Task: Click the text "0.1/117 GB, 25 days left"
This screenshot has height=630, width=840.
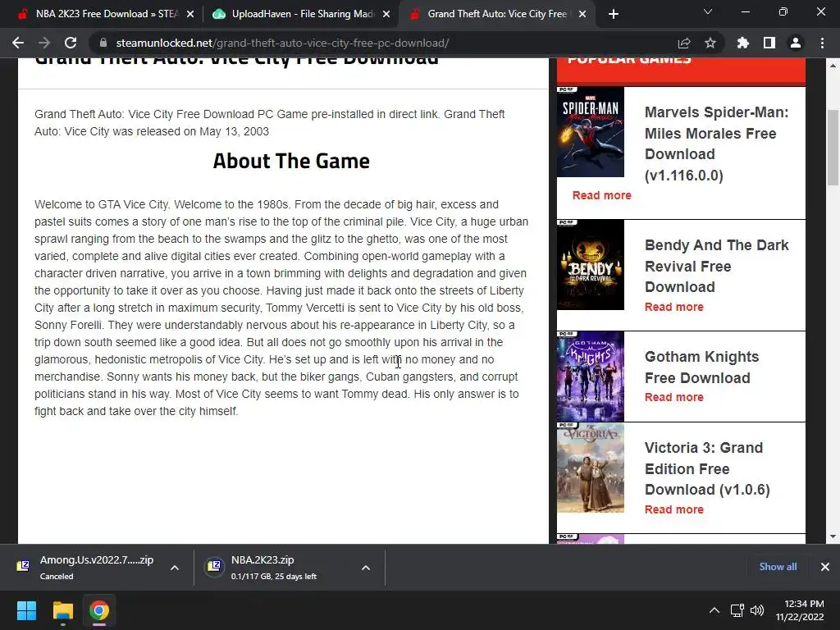Action: [x=274, y=577]
